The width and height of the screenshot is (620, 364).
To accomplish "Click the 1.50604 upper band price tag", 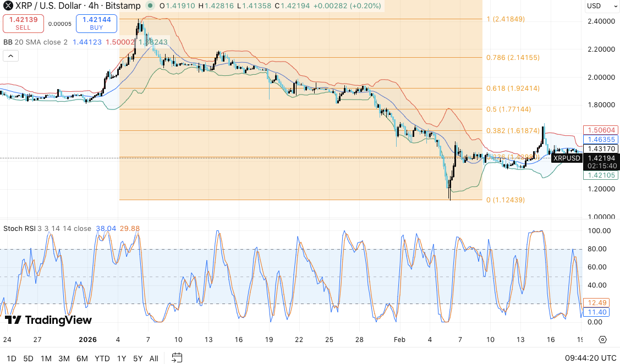I will [x=600, y=130].
